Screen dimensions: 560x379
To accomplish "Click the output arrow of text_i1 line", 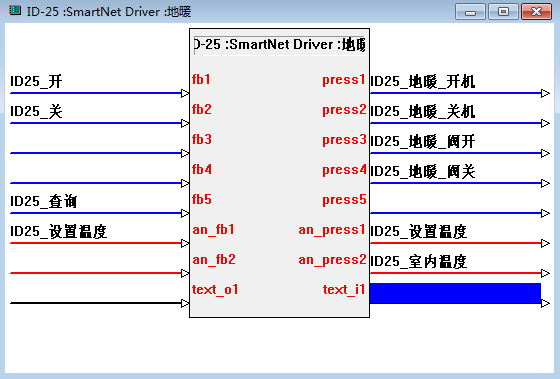I will (x=545, y=303).
